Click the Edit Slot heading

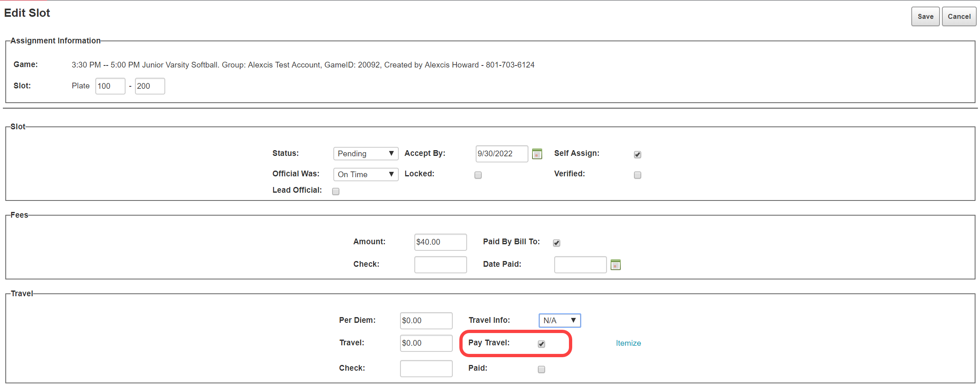(x=27, y=13)
